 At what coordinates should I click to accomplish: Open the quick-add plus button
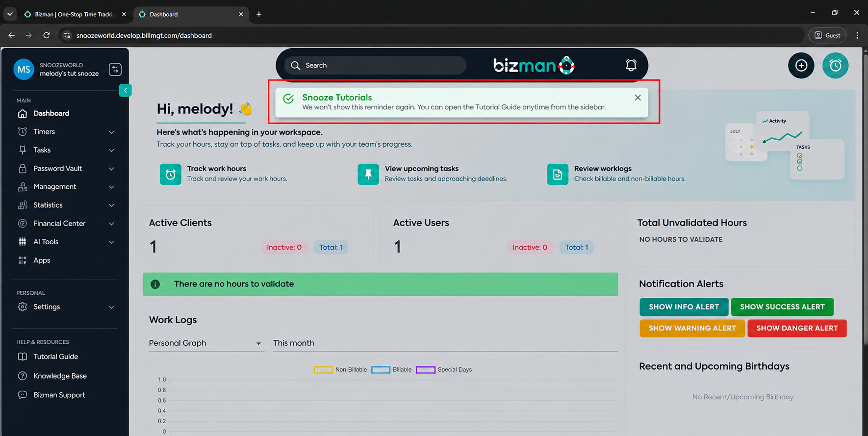(x=801, y=65)
